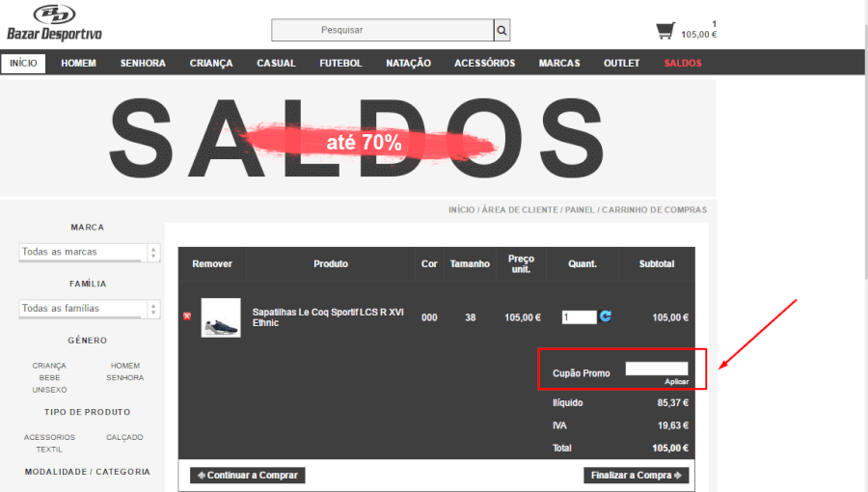Open the shopping cart icon
The image size is (868, 492).
click(x=665, y=31)
